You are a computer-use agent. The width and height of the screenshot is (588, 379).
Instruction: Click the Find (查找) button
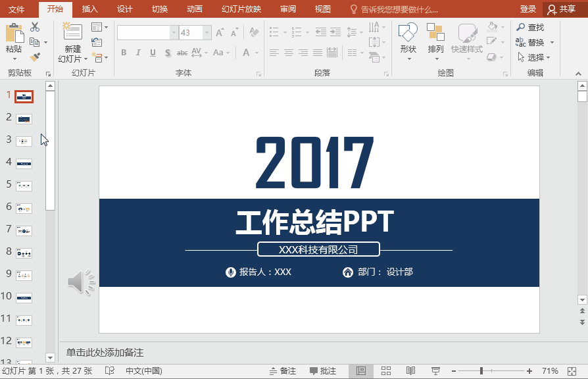pos(530,27)
